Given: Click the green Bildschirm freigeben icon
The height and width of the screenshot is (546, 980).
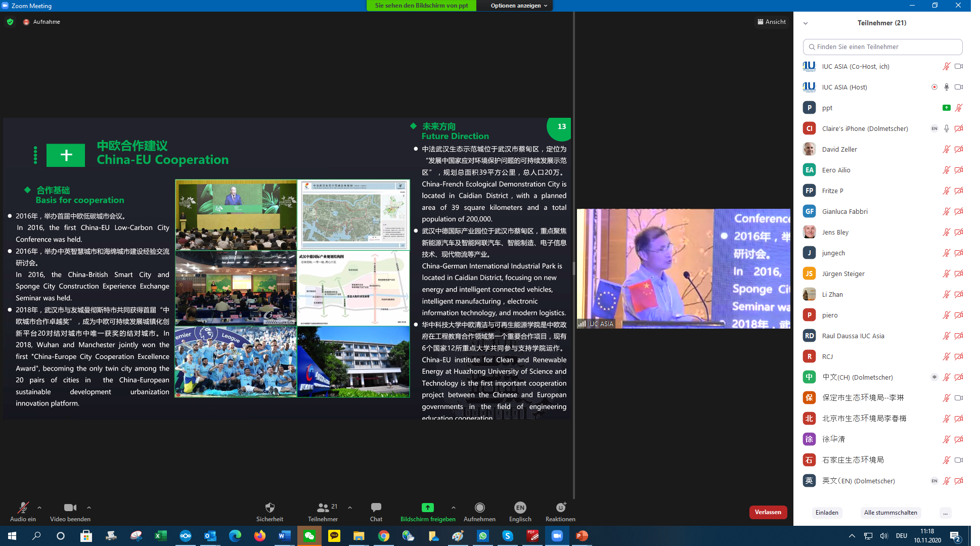Looking at the screenshot, I should point(427,507).
